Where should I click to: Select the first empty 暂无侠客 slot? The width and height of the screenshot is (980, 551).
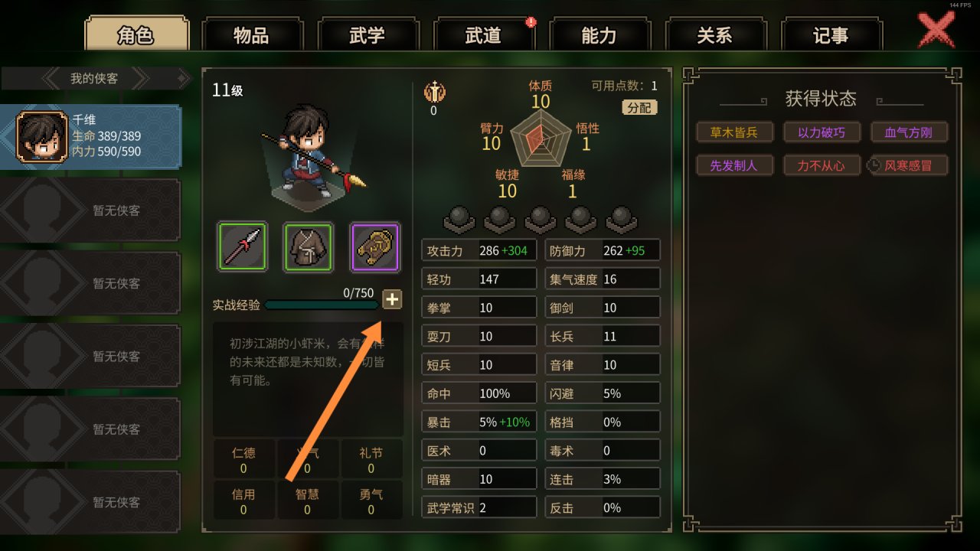tap(90, 210)
